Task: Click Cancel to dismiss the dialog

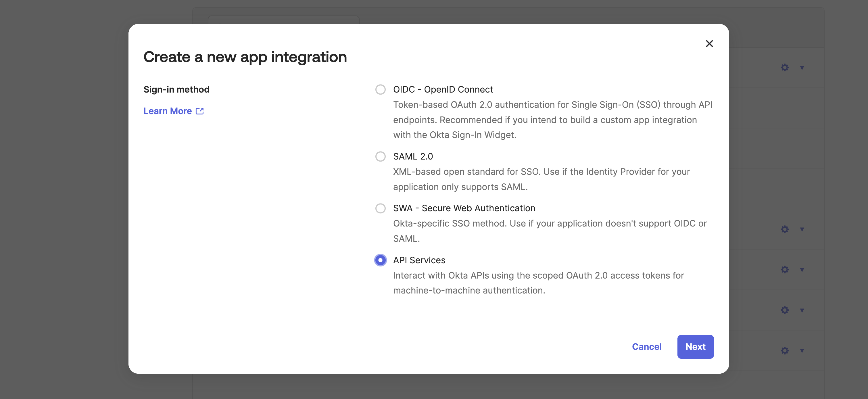Action: point(647,346)
